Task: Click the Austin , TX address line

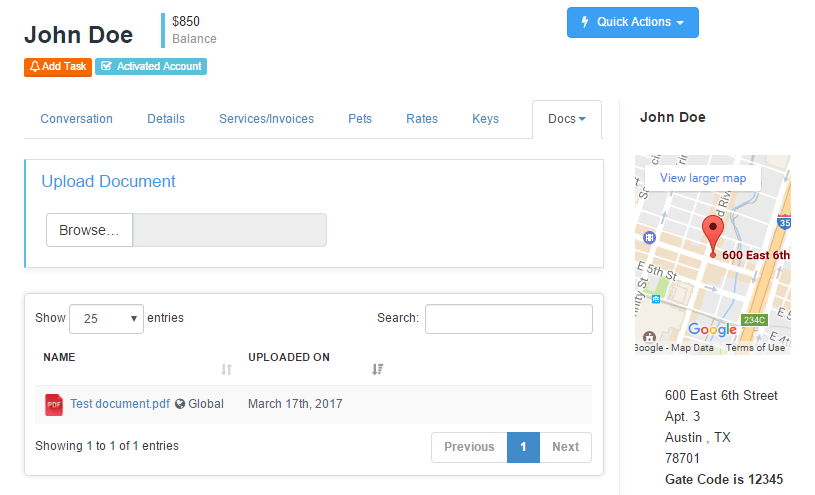Action: pos(698,437)
